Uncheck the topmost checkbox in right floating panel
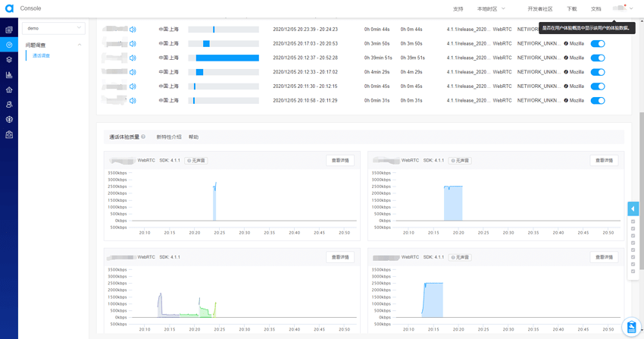The height and width of the screenshot is (339, 644). pyautogui.click(x=633, y=221)
